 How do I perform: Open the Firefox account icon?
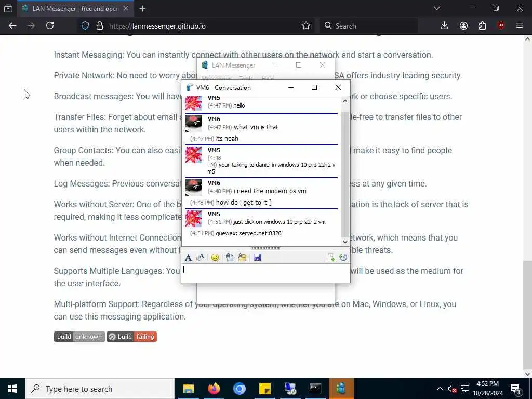(463, 26)
